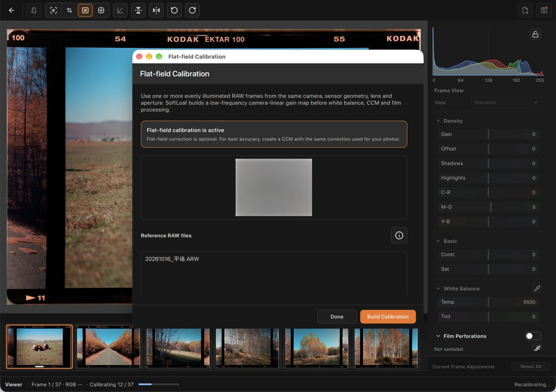This screenshot has width=556, height=392.
Task: Select the first thumbnail with cattle in the field
Action: 39,347
